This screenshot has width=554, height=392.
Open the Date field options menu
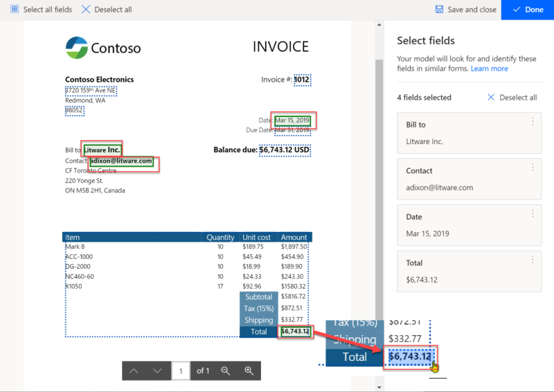pos(533,213)
